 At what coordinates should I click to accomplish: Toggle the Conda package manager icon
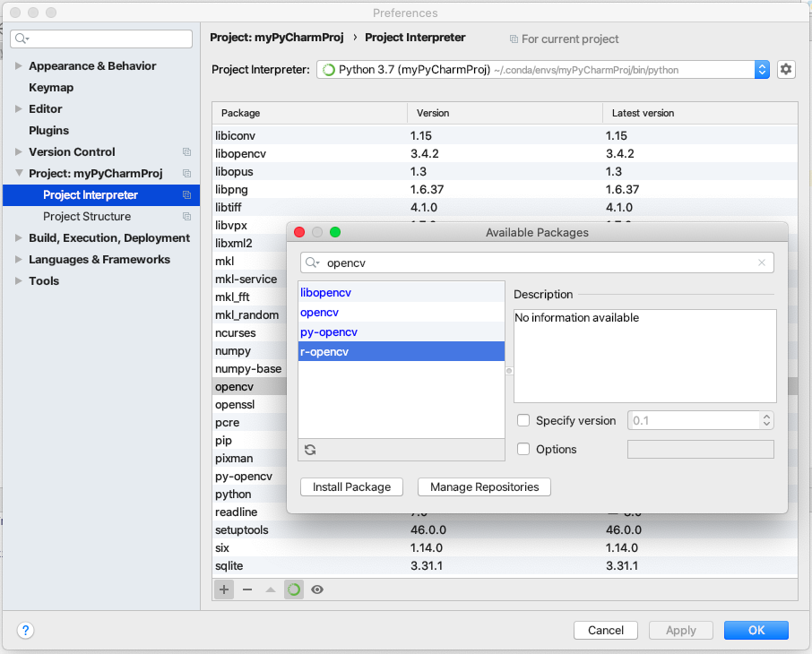(294, 589)
